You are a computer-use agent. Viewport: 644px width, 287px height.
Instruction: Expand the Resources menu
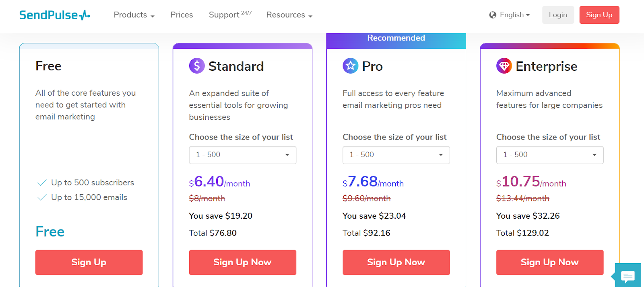tap(289, 15)
